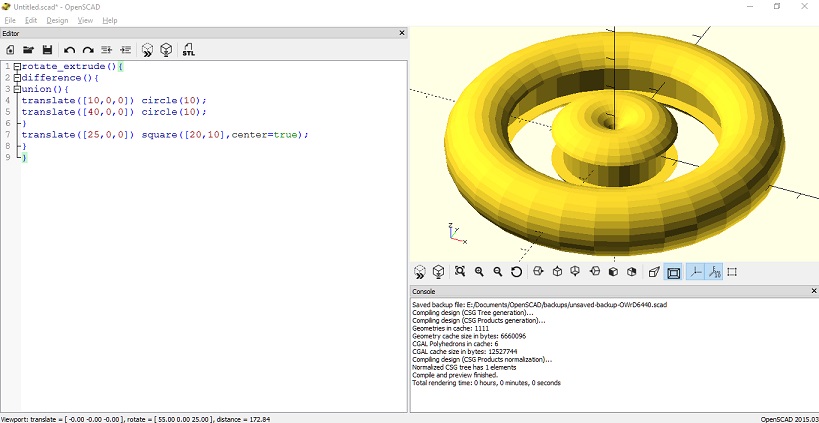This screenshot has width=819, height=423.
Task: Open the File menu
Action: pyautogui.click(x=10, y=20)
